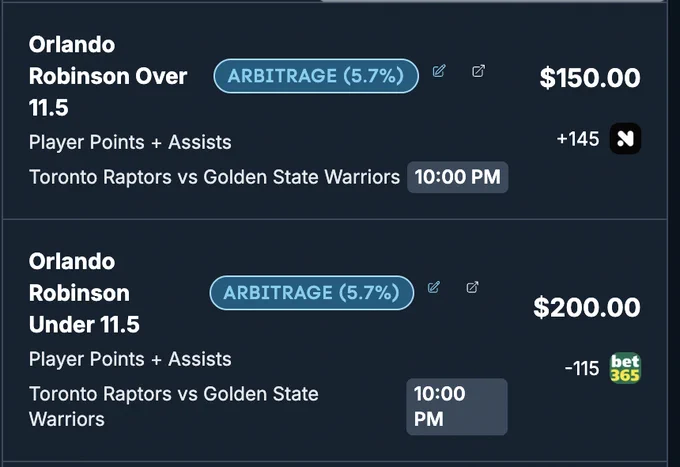Image resolution: width=680 pixels, height=467 pixels.
Task: Click Player Points + Assists label on Over bet
Action: 130,142
